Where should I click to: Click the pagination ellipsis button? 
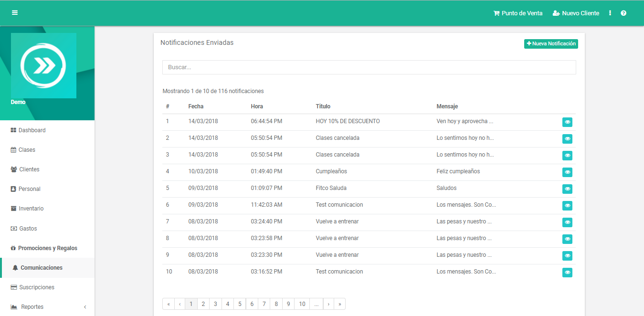click(317, 304)
